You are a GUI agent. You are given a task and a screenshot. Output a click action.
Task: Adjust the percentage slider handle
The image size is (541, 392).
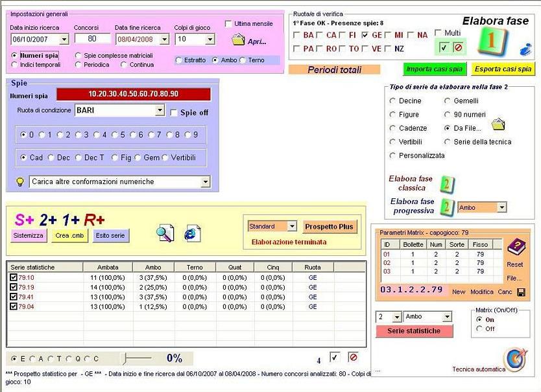[125, 358]
